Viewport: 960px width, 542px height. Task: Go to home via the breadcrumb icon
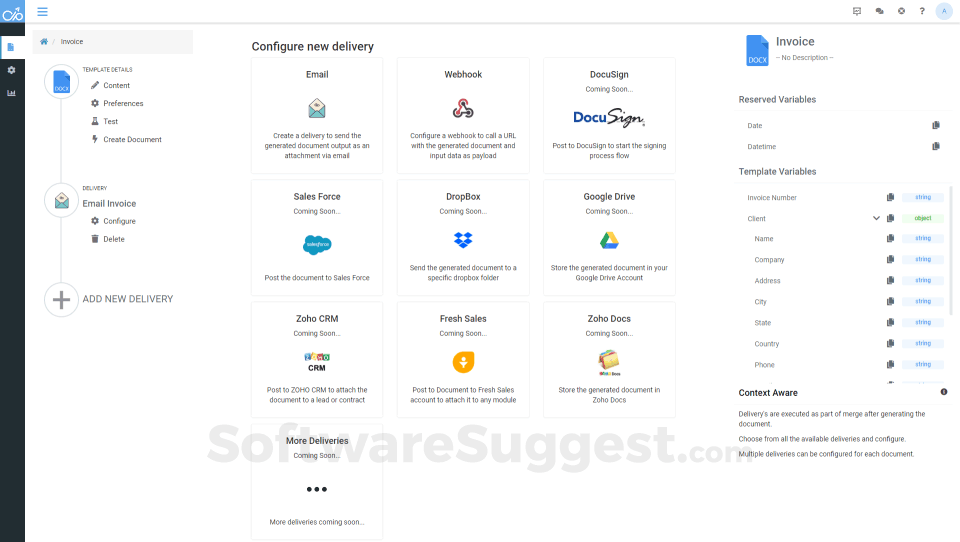point(44,41)
